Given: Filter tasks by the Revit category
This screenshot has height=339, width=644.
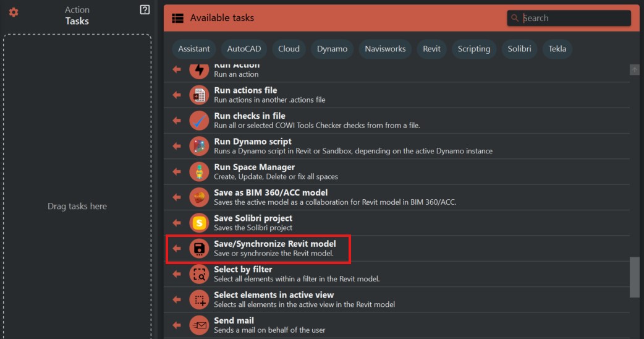Looking at the screenshot, I should 431,49.
